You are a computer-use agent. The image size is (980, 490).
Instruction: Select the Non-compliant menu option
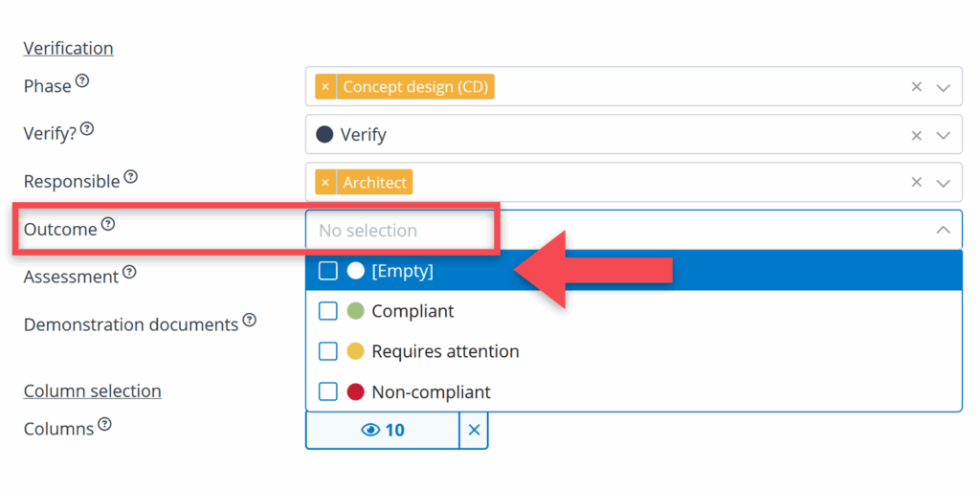pos(431,391)
